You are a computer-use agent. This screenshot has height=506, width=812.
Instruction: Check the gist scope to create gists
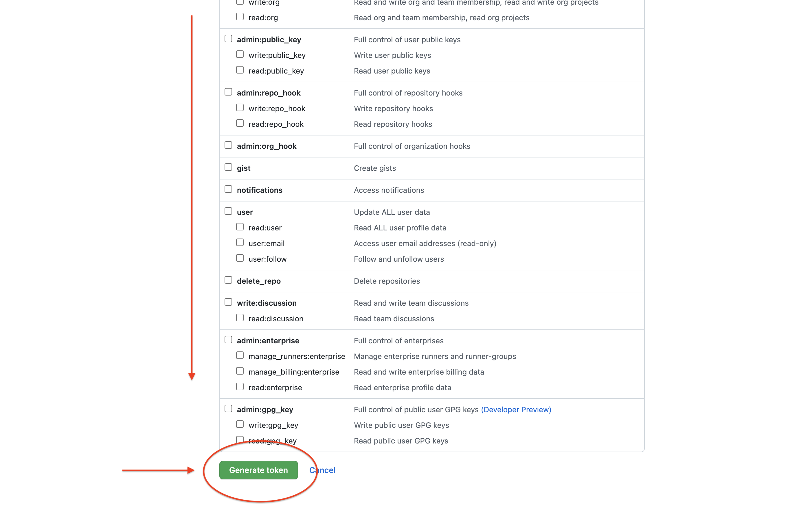(x=228, y=167)
